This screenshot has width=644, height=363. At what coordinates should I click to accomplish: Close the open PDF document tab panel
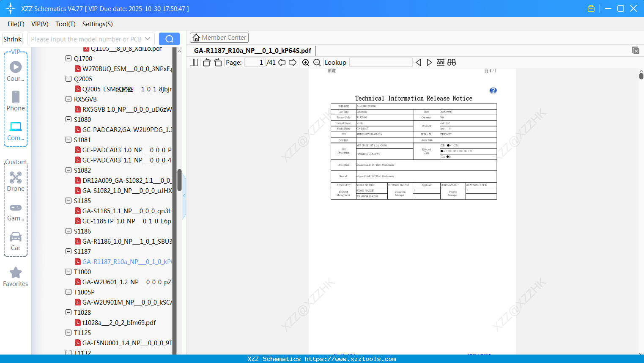pyautogui.click(x=635, y=50)
